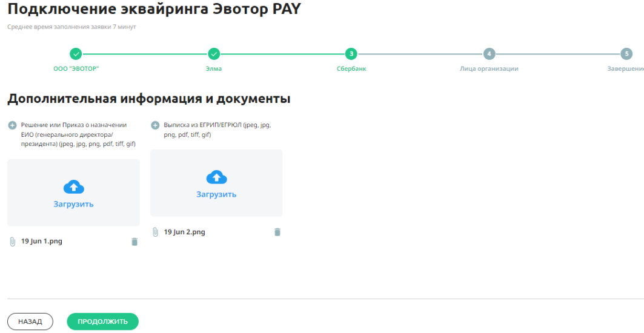Click the paperclip icon next to 19 Jun 1.png
The width and height of the screenshot is (644, 333).
tap(12, 242)
